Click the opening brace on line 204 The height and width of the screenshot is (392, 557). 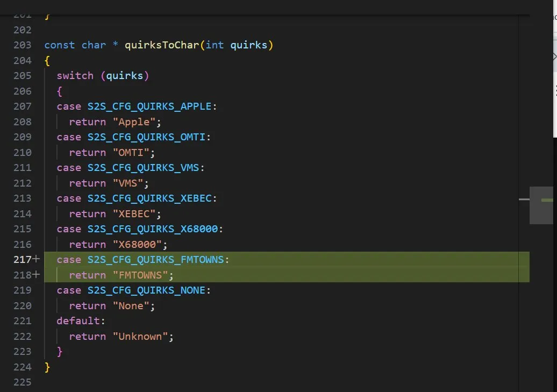(47, 61)
